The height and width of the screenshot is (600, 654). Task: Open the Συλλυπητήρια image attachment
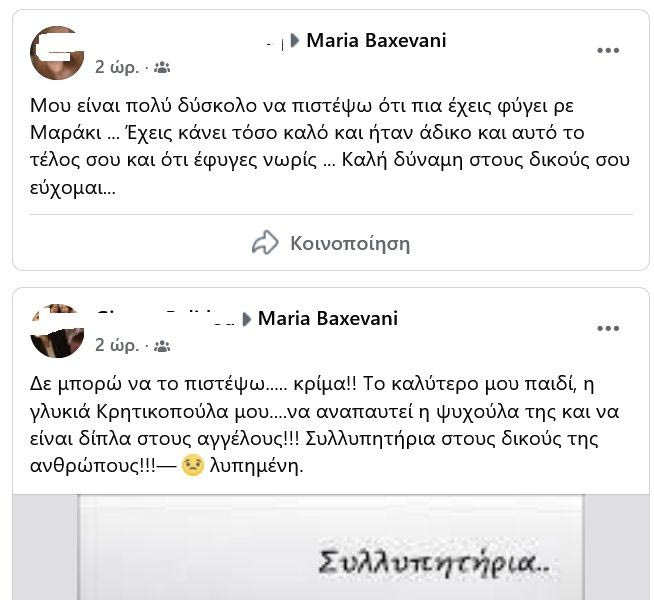(x=331, y=547)
